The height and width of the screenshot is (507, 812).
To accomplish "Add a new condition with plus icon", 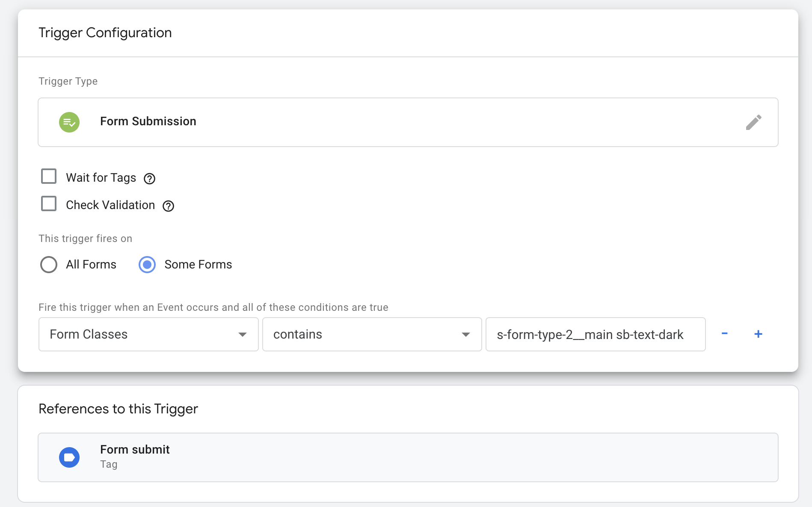I will [x=758, y=334].
